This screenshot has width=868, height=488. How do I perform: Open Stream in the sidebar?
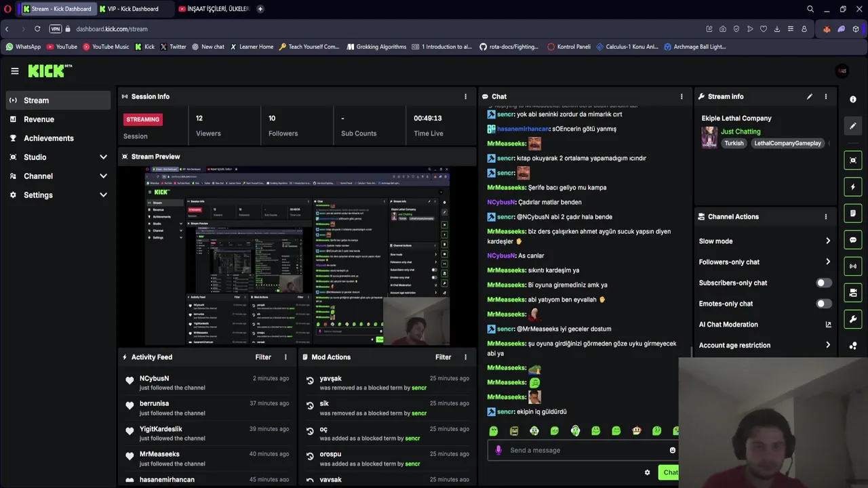(x=58, y=100)
